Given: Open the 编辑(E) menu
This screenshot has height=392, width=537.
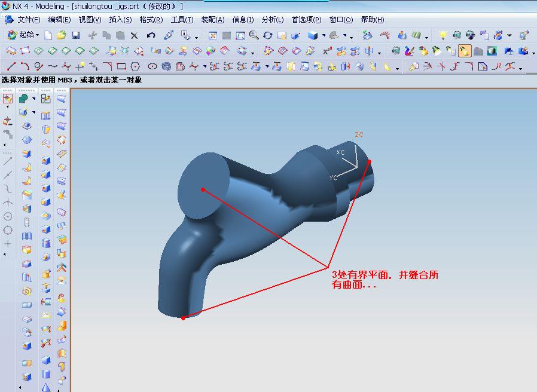Looking at the screenshot, I should 59,20.
